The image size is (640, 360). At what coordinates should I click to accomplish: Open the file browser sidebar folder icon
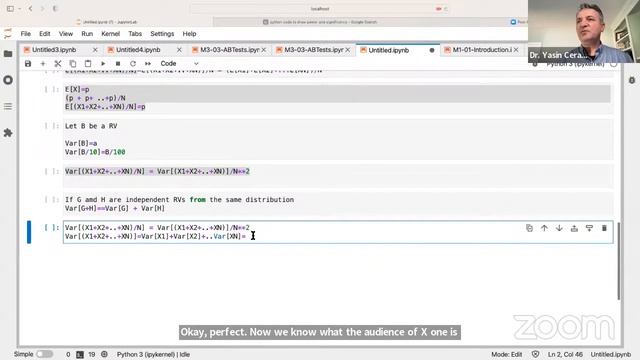8,54
